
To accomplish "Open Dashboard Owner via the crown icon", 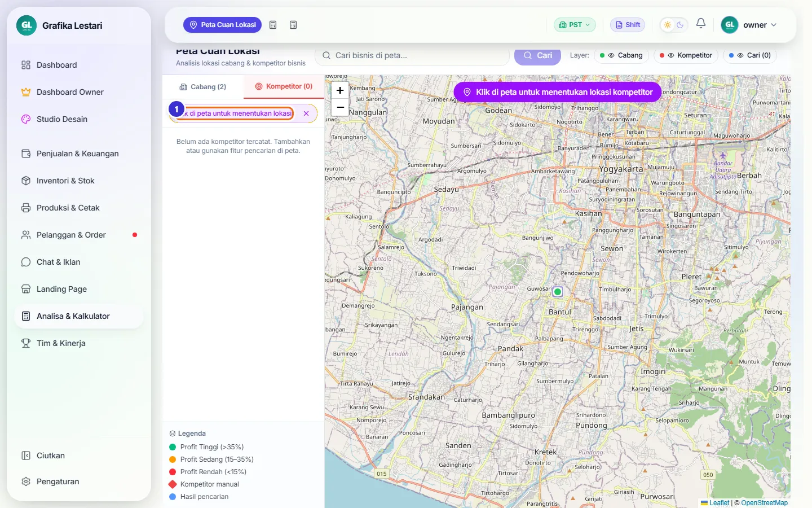I will coord(26,92).
